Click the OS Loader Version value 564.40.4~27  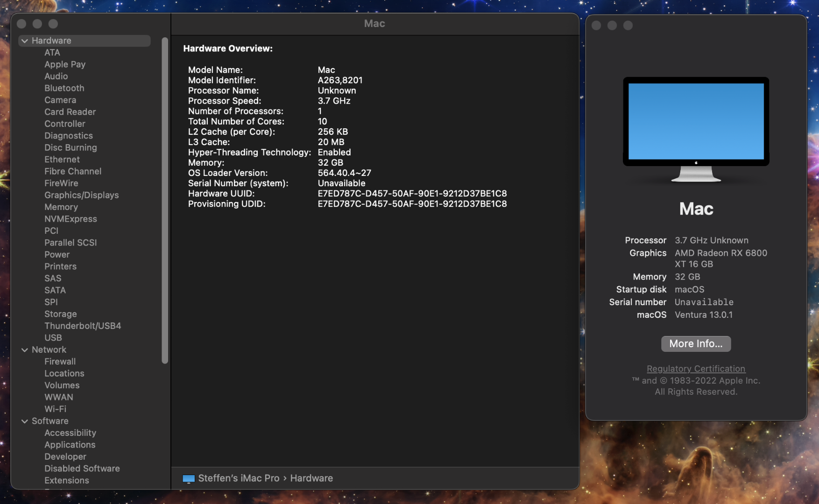point(345,173)
